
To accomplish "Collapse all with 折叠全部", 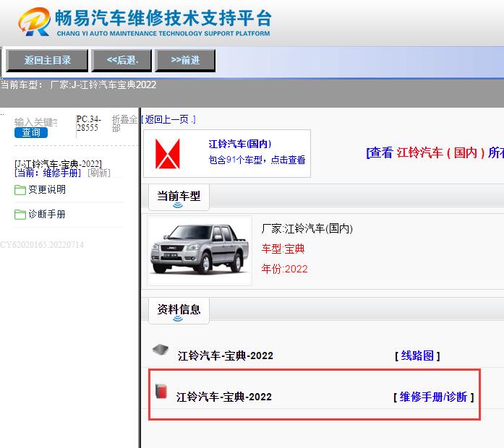I will pyautogui.click(x=124, y=124).
